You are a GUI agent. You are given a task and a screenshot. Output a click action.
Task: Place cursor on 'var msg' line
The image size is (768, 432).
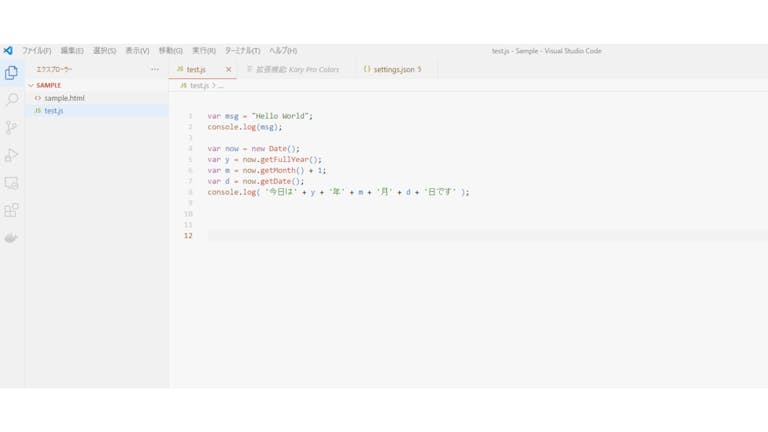click(260, 116)
